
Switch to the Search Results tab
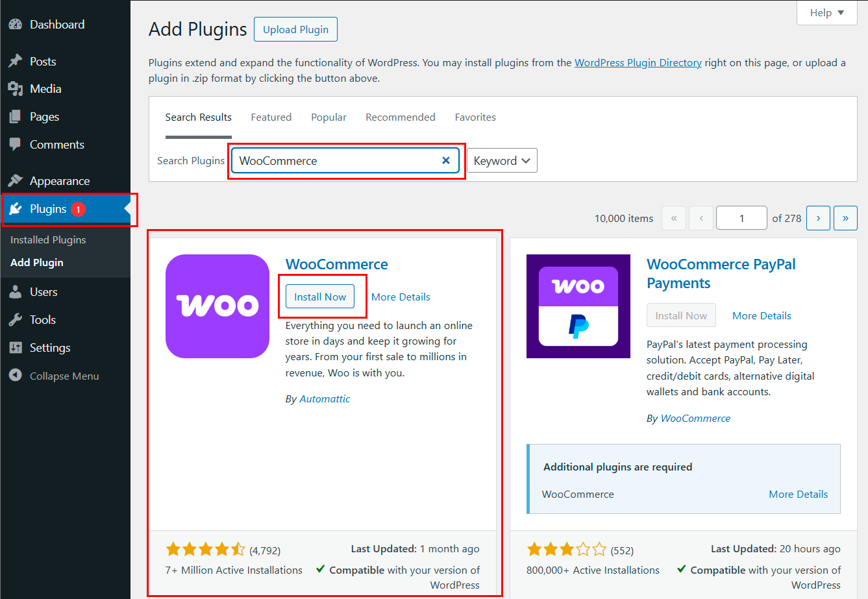click(199, 117)
